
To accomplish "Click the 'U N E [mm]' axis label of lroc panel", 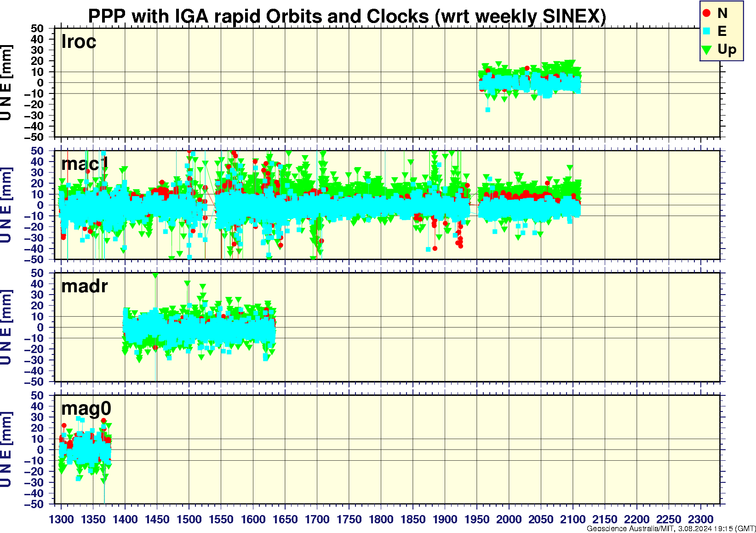I will 6,82.
